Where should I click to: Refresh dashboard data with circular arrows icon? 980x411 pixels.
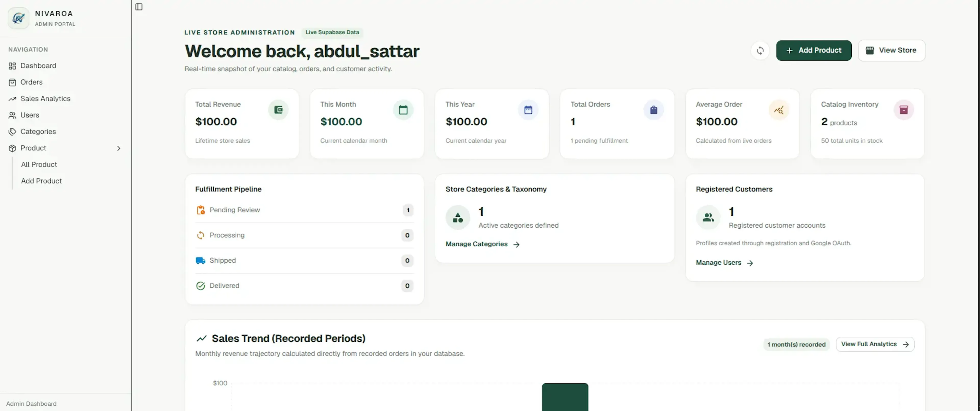(760, 50)
